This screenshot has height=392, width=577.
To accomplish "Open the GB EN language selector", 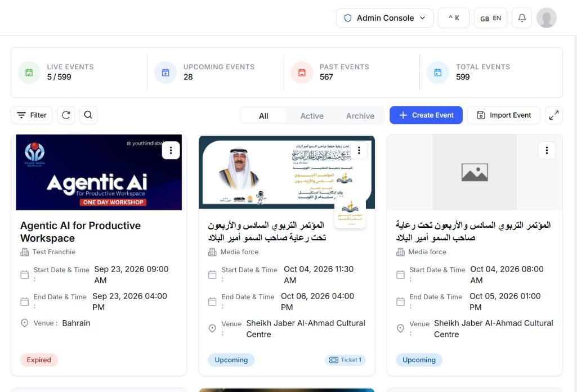I will (x=490, y=18).
